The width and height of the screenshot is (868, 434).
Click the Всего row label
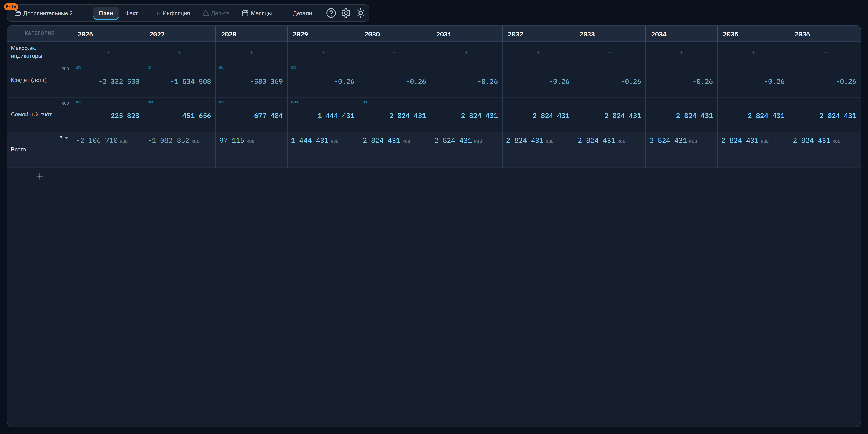(x=18, y=150)
